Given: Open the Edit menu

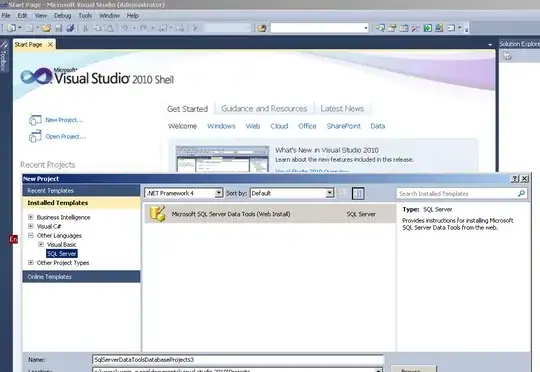Looking at the screenshot, I should 22,16.
